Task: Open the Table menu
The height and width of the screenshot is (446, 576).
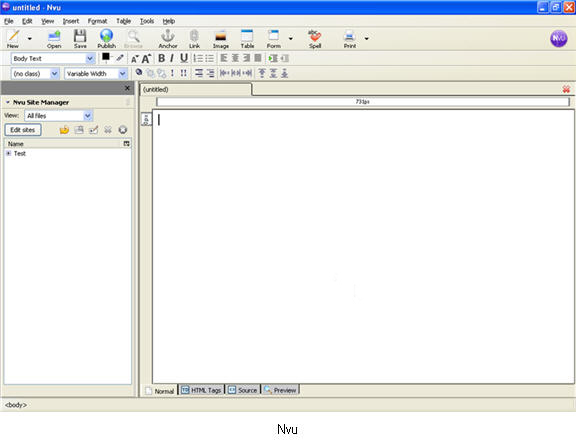Action: [x=123, y=21]
